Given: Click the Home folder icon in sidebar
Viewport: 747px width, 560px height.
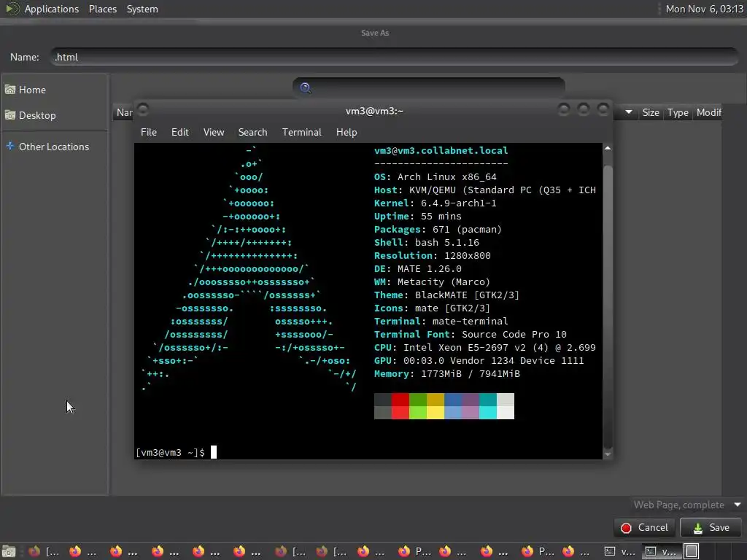Looking at the screenshot, I should tap(10, 90).
